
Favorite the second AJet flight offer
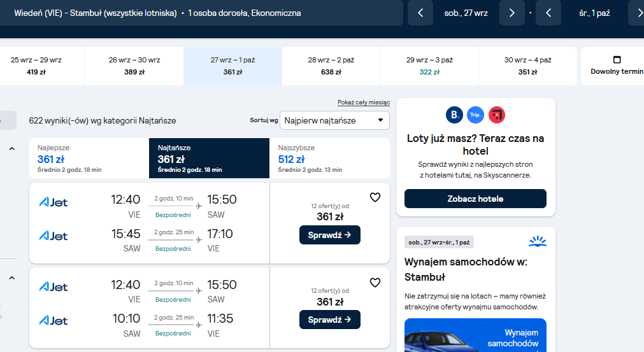(375, 283)
